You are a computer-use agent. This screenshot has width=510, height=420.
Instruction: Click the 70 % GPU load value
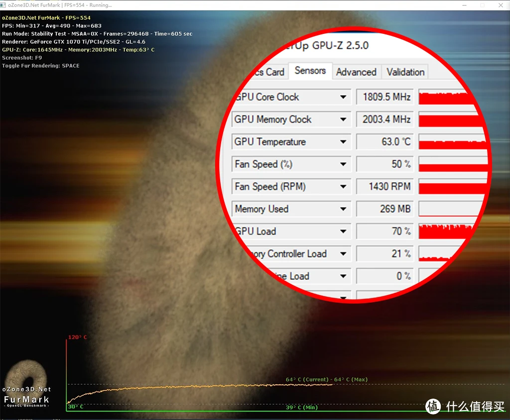click(x=385, y=231)
